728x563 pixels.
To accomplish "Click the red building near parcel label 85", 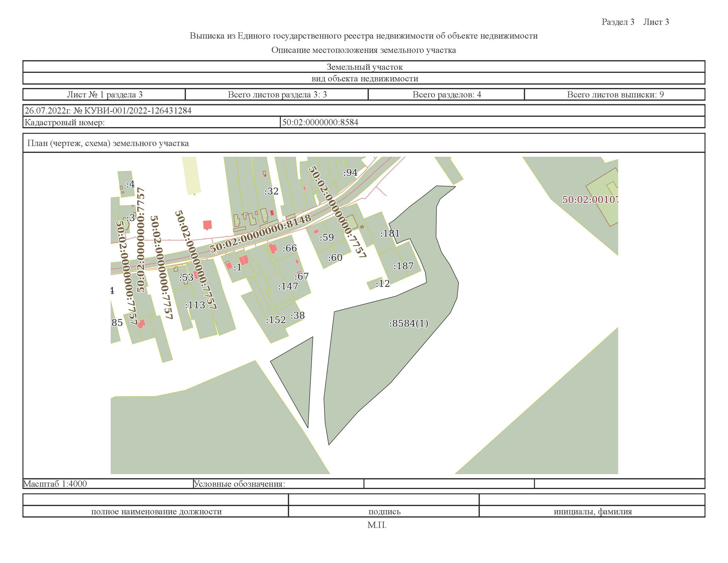I will coord(141,324).
